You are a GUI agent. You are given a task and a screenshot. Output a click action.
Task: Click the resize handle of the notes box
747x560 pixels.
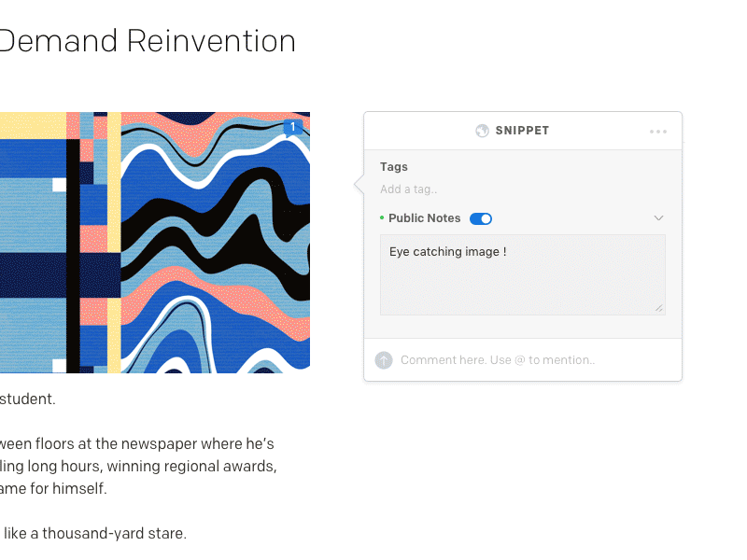coord(660,308)
